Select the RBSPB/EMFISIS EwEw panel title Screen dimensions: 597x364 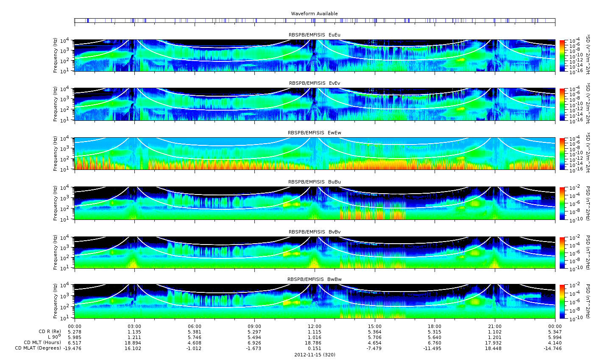pyautogui.click(x=314, y=133)
